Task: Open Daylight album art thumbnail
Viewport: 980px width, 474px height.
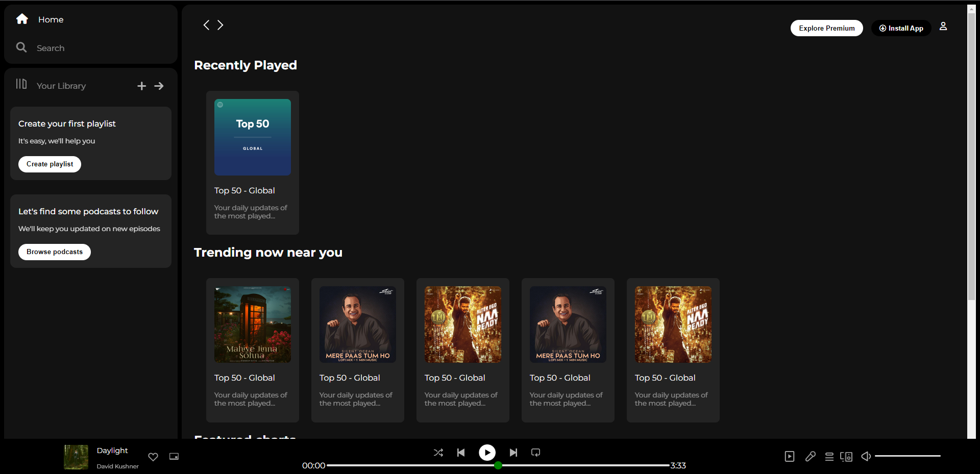Action: coord(76,457)
